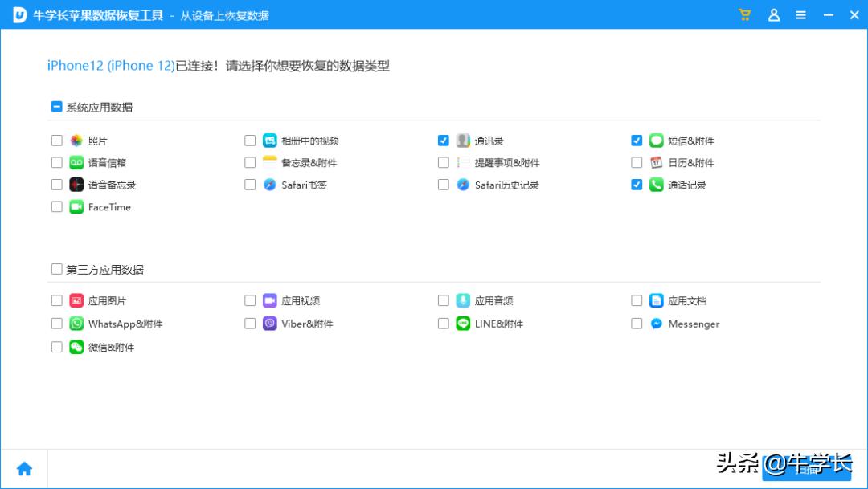
Task: Enable the 语音信箱 checkbox
Action: pyautogui.click(x=56, y=162)
